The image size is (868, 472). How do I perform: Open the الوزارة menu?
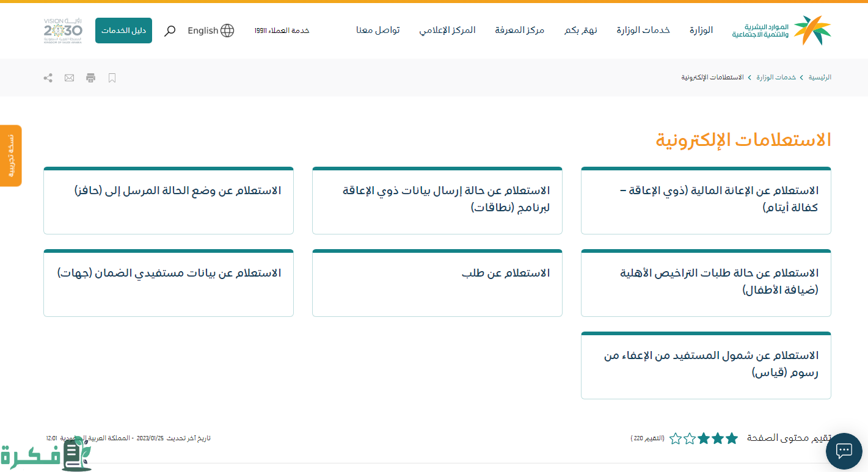701,31
